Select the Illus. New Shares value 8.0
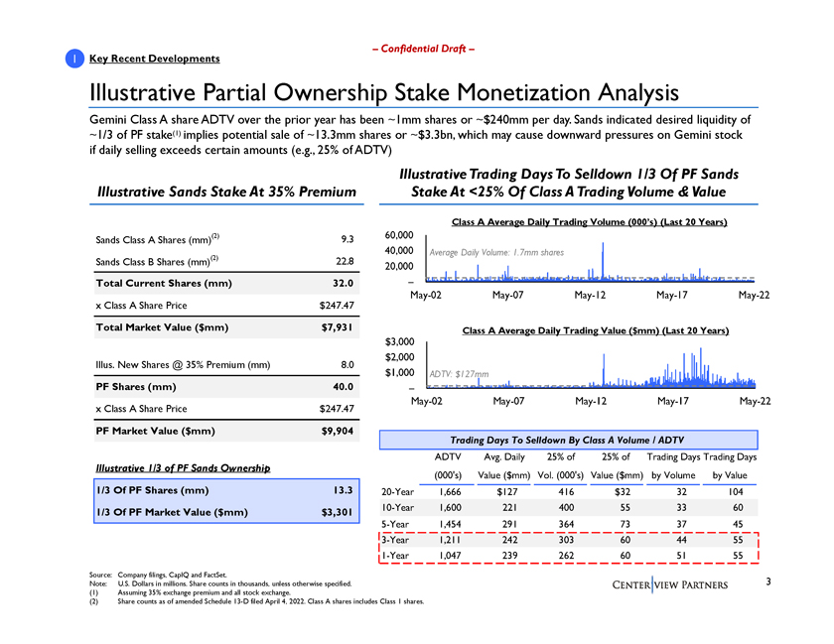The image size is (834, 644). click(x=347, y=364)
